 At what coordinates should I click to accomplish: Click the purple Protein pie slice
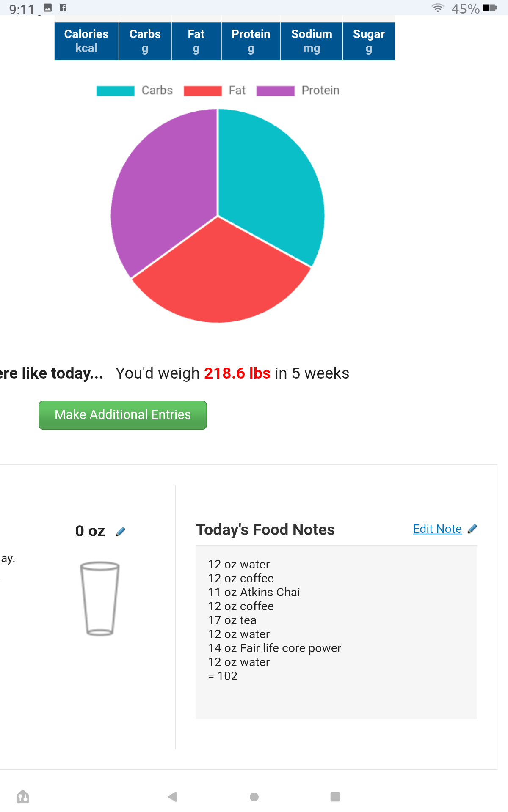tap(165, 190)
